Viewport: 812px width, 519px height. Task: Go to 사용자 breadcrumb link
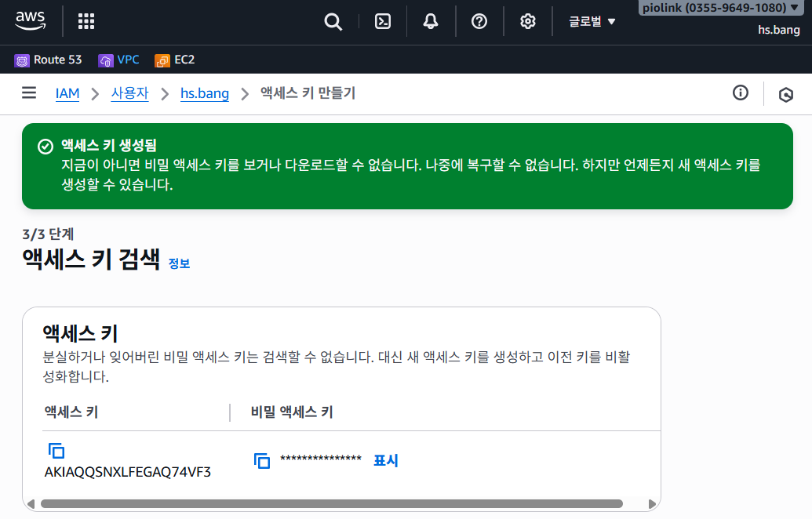pos(129,93)
